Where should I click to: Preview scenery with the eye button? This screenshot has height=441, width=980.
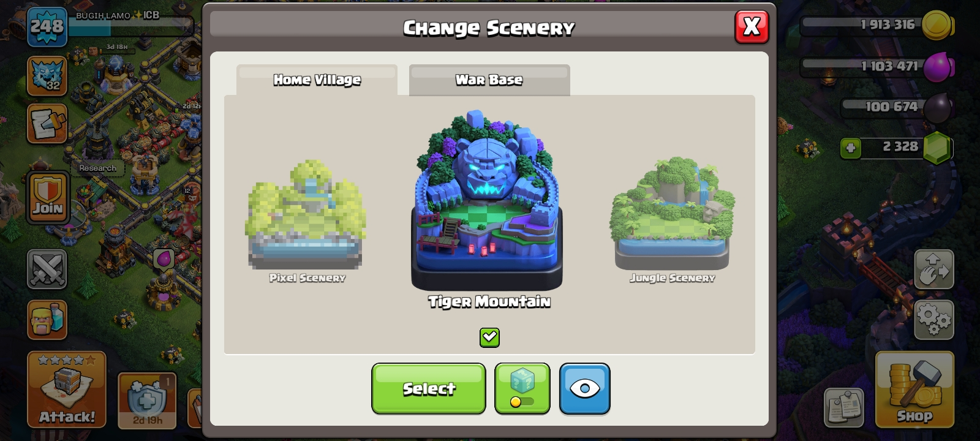pyautogui.click(x=584, y=388)
